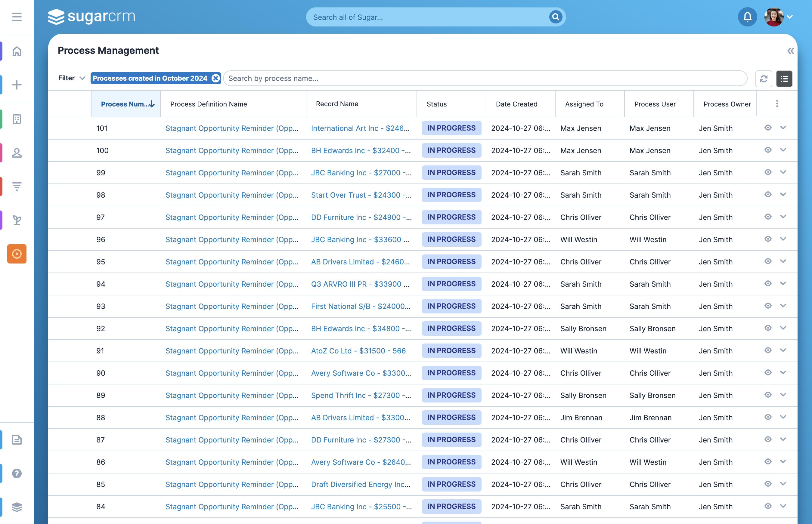
Task: Expand row actions for process 93
Action: click(783, 306)
